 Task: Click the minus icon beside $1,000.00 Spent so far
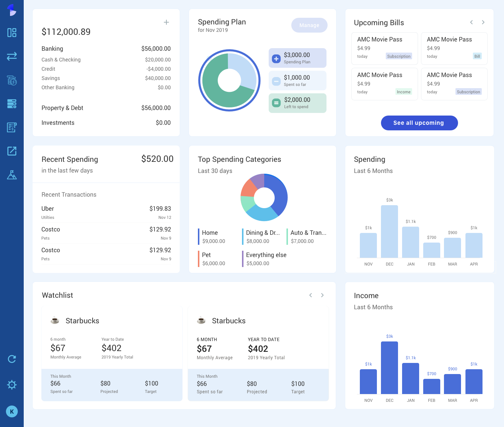coord(276,81)
